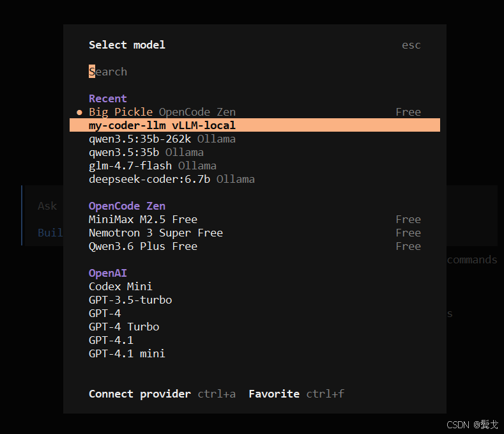Choose deepseek-coder:6.7b Ollama model
The height and width of the screenshot is (434, 504).
pos(255,179)
